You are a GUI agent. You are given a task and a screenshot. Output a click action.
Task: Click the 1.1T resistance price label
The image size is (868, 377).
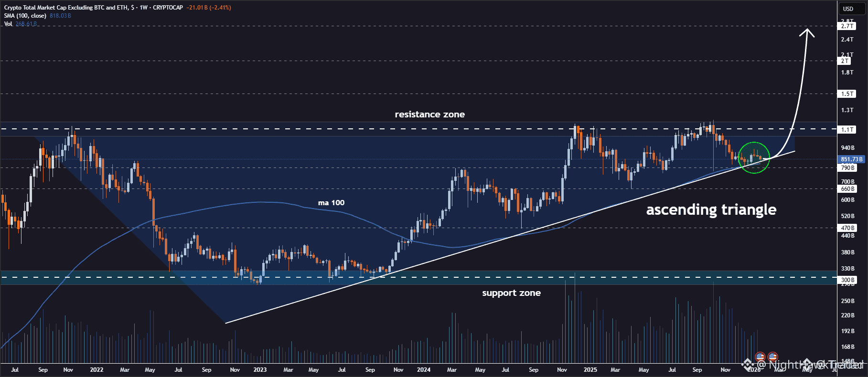(x=847, y=130)
